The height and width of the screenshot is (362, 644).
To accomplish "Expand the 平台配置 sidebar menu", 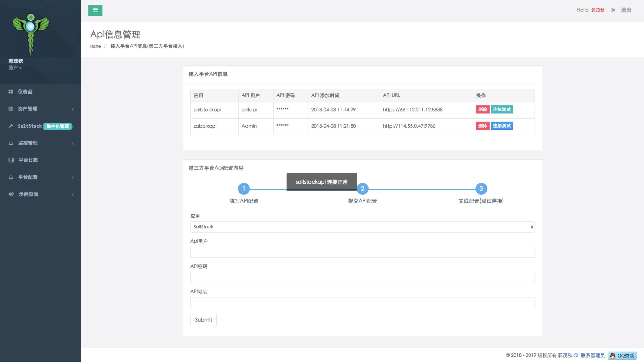I will coord(28,177).
